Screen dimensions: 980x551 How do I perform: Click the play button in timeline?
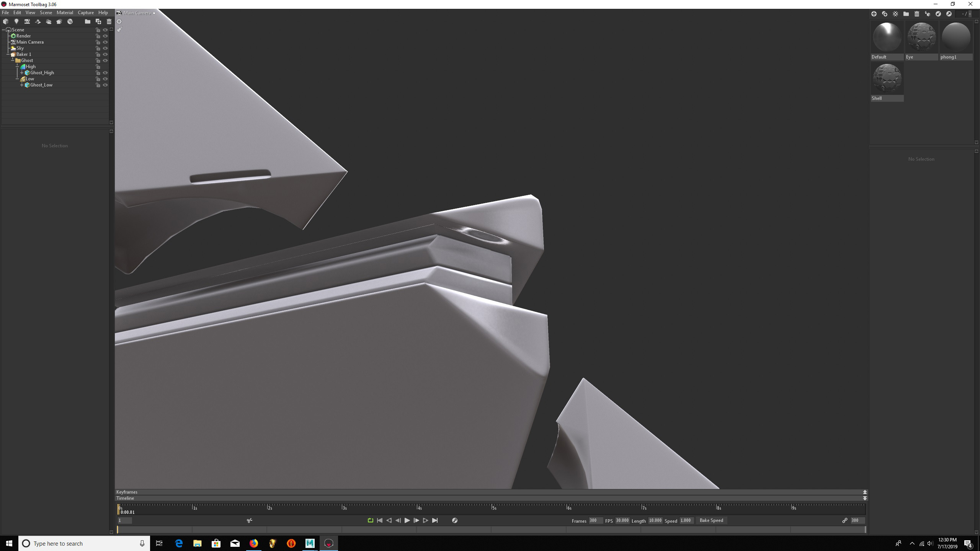[x=407, y=520]
